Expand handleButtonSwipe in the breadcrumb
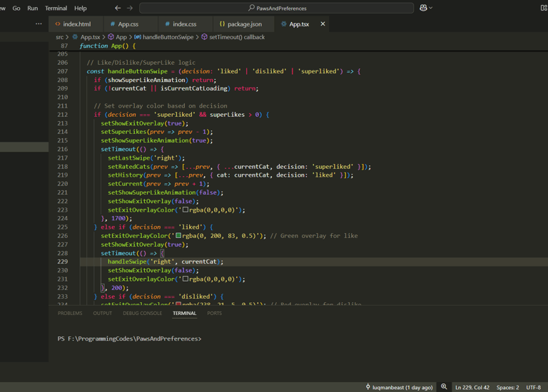The height and width of the screenshot is (392, 548). [x=167, y=37]
